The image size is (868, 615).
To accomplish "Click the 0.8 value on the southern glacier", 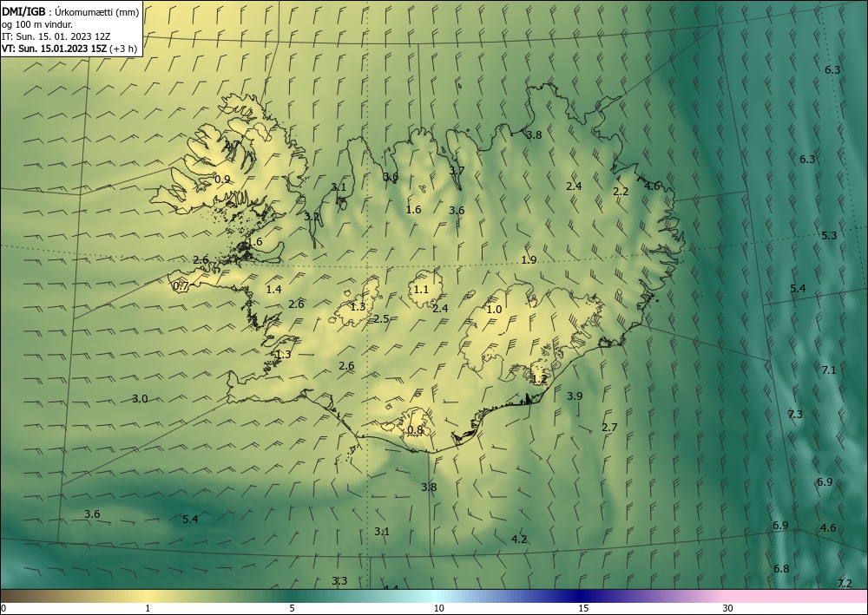I will pos(415,429).
